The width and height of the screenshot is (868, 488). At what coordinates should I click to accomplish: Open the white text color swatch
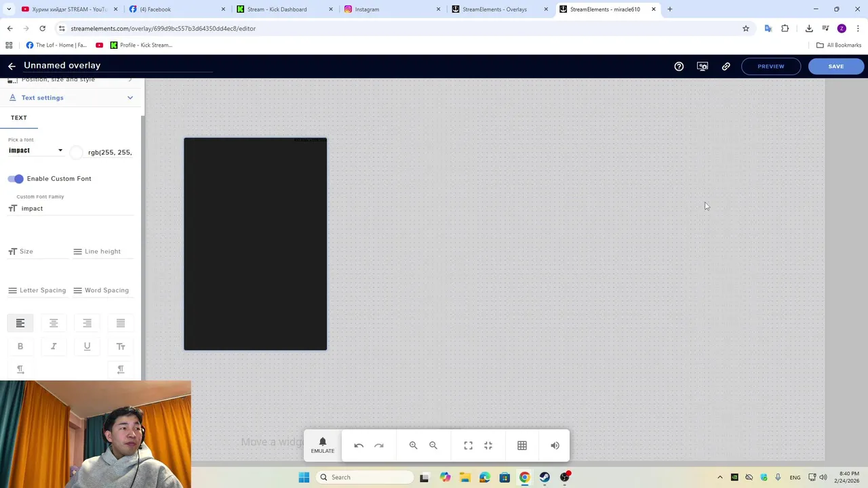point(77,152)
